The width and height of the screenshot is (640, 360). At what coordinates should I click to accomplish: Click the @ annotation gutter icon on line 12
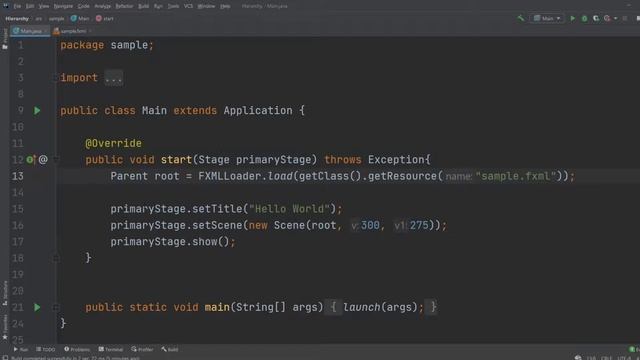[x=43, y=160]
